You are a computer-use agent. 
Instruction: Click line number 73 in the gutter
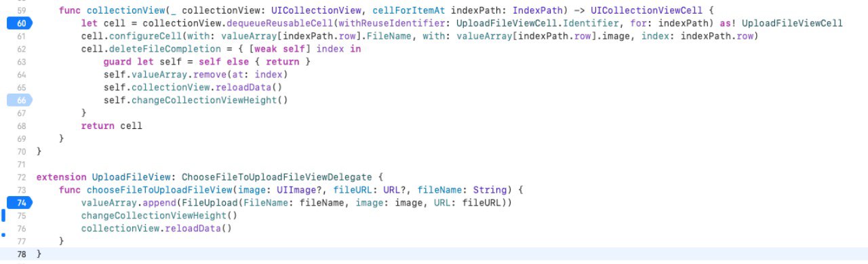pos(21,190)
